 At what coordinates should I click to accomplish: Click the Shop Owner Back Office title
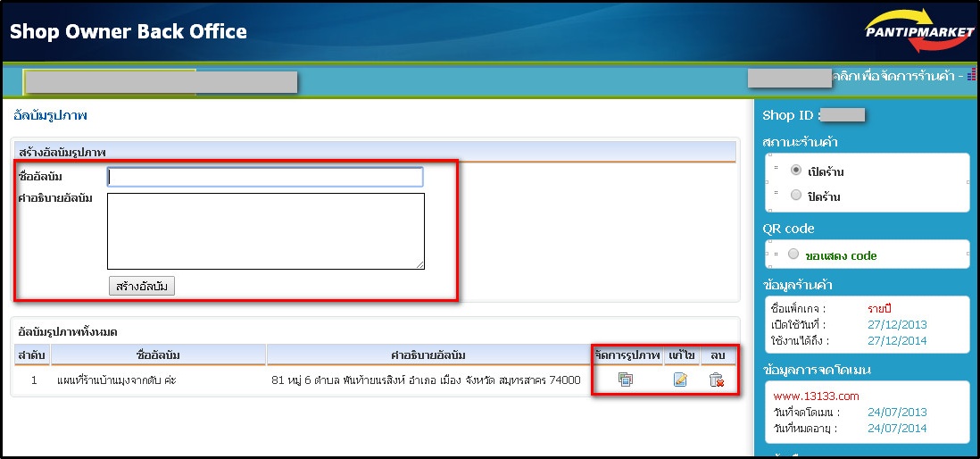[129, 32]
